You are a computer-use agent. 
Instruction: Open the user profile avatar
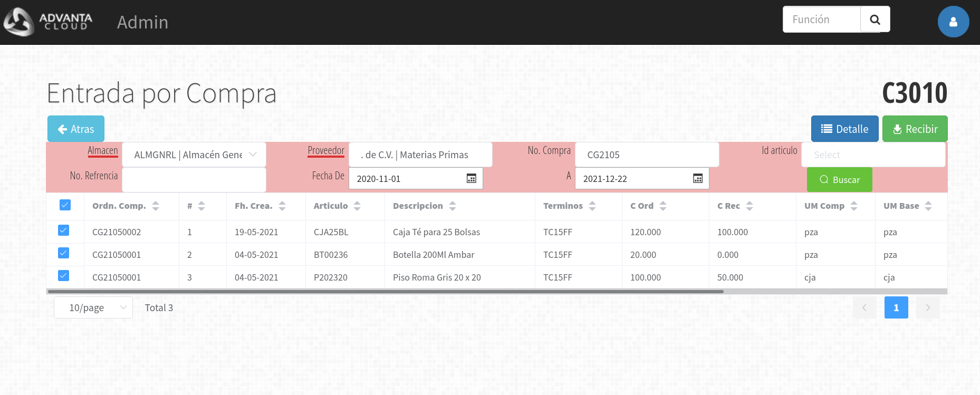click(953, 22)
